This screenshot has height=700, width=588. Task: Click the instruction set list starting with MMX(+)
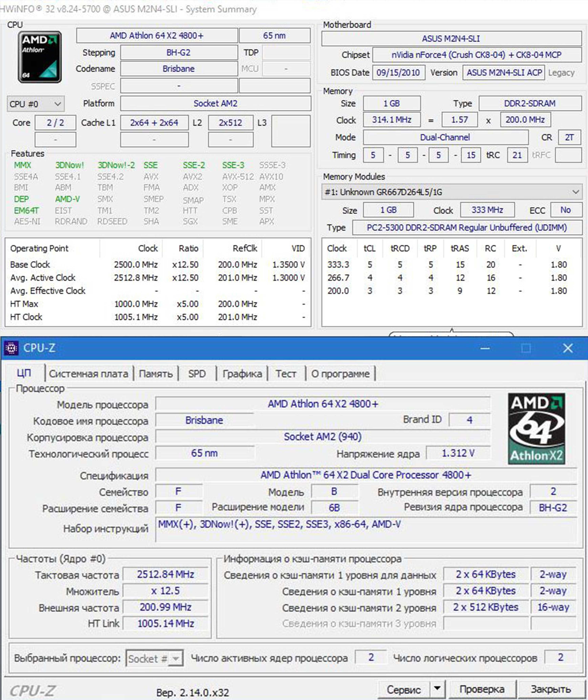pos(366,530)
